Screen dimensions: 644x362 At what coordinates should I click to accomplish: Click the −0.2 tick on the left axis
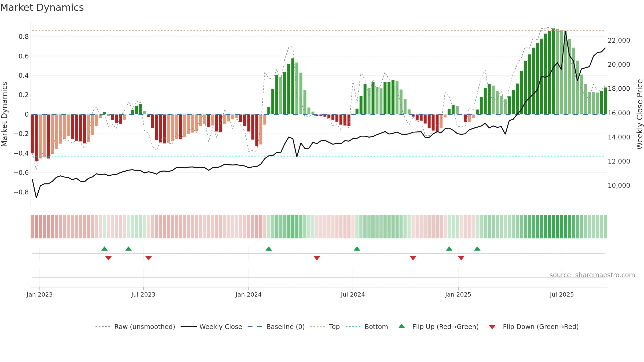21,134
